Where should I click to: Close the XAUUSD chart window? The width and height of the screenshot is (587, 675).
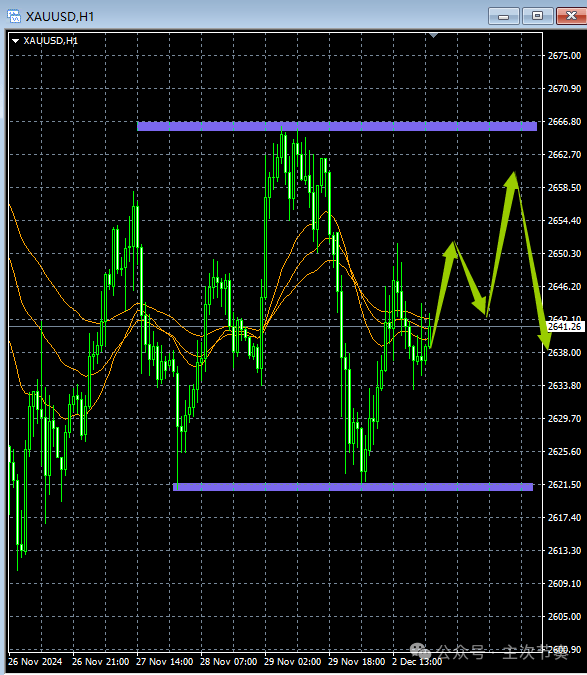click(571, 16)
